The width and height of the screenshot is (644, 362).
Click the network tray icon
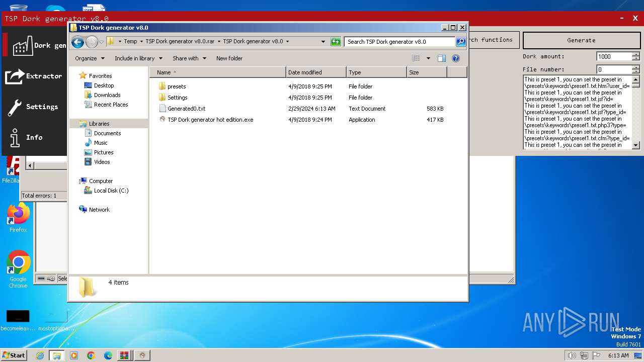tap(584, 355)
